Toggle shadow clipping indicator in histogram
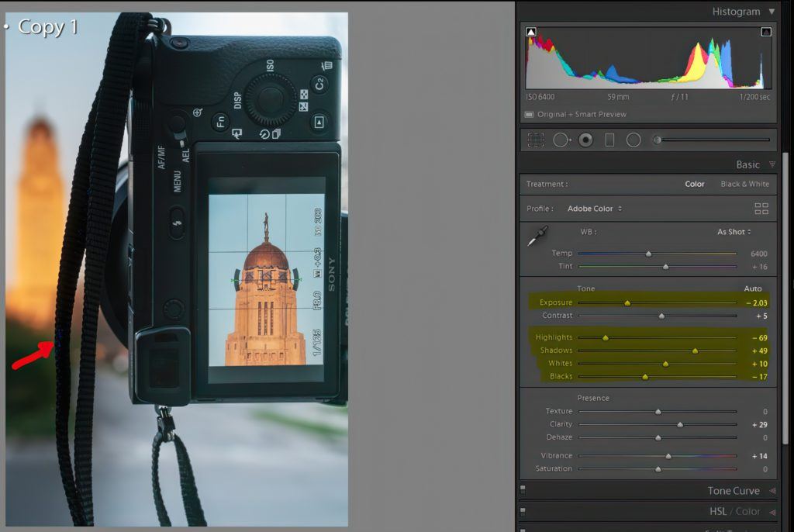 click(531, 32)
